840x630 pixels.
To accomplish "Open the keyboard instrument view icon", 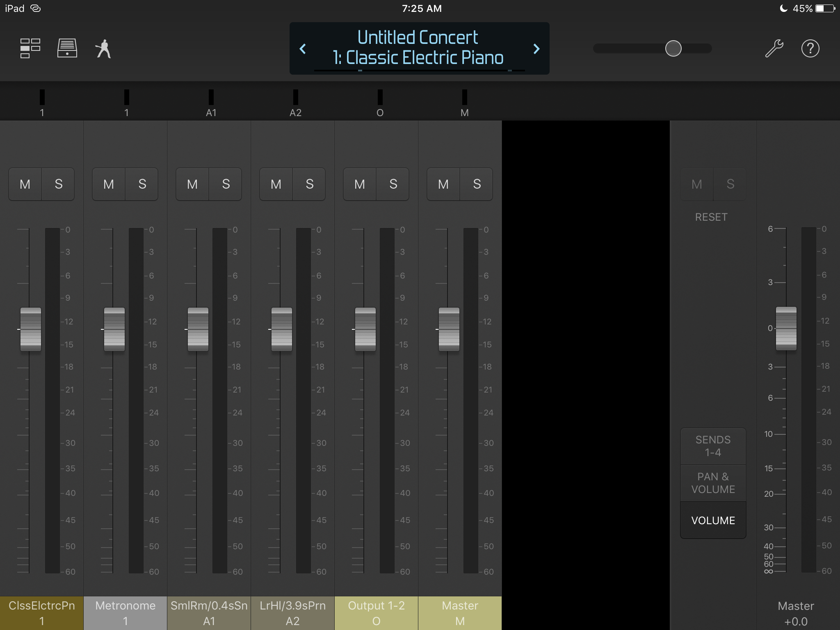I will pos(67,48).
